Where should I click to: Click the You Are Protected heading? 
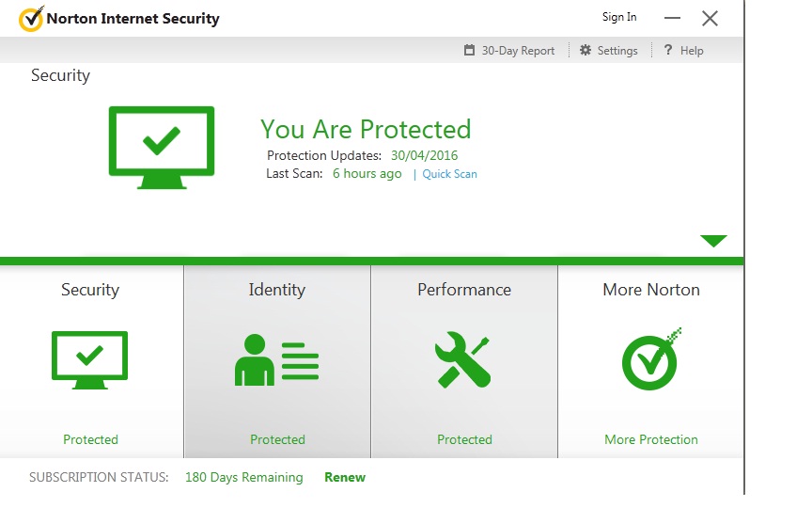pos(366,129)
